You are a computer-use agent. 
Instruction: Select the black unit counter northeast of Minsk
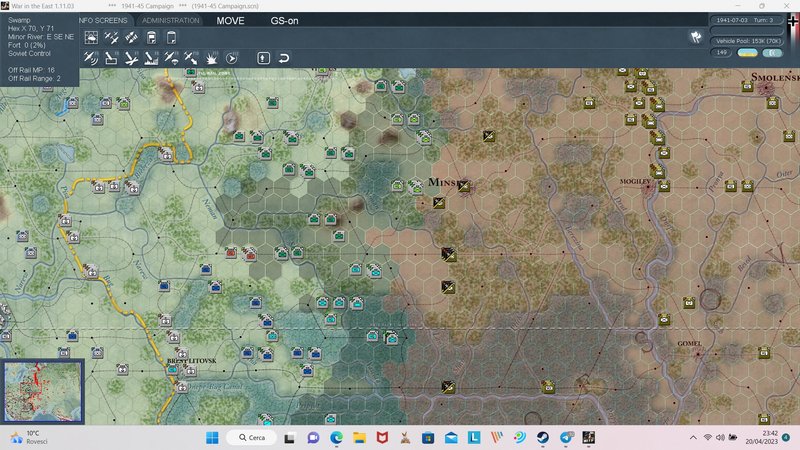(x=488, y=136)
